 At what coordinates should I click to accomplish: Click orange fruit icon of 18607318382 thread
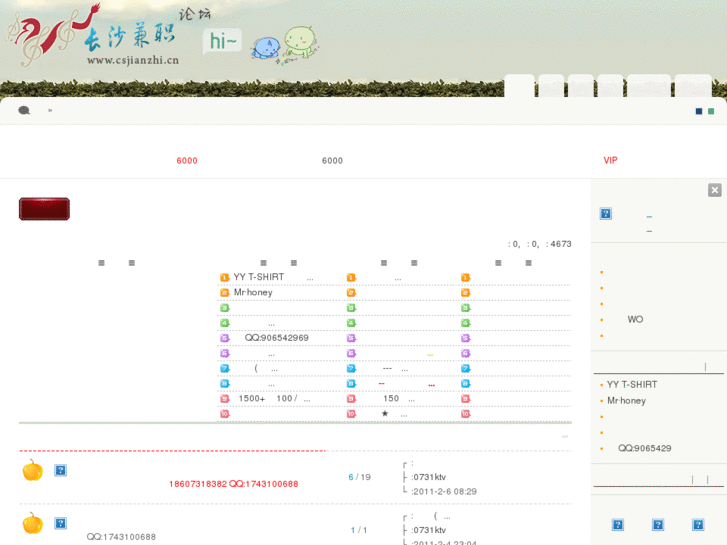click(x=32, y=470)
